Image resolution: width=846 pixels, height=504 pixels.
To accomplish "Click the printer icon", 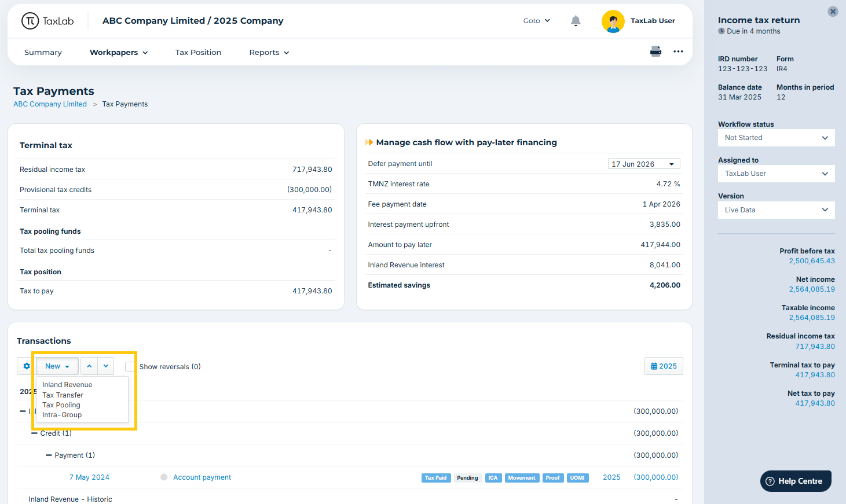I will click(x=655, y=51).
